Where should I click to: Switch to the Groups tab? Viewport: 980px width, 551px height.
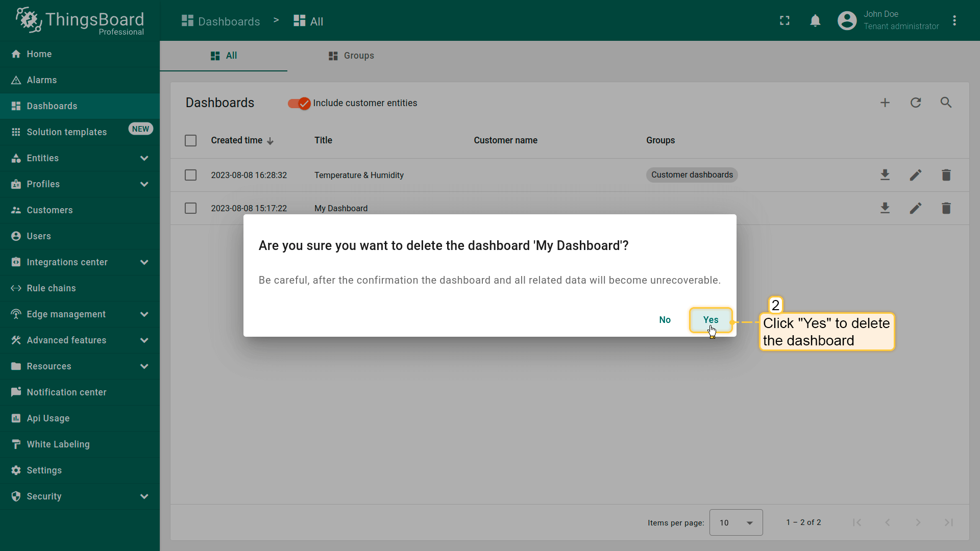click(351, 56)
